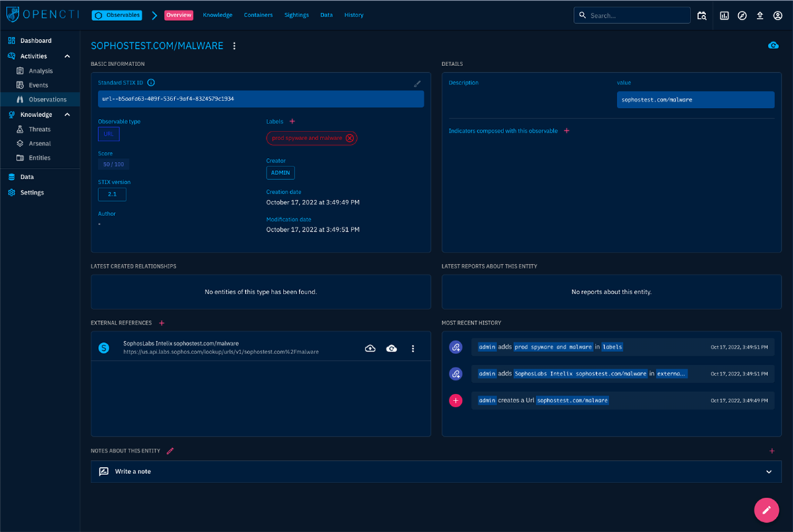Screen dimensions: 793x532
Task: Click the data import upload icon in header
Action: coord(760,15)
